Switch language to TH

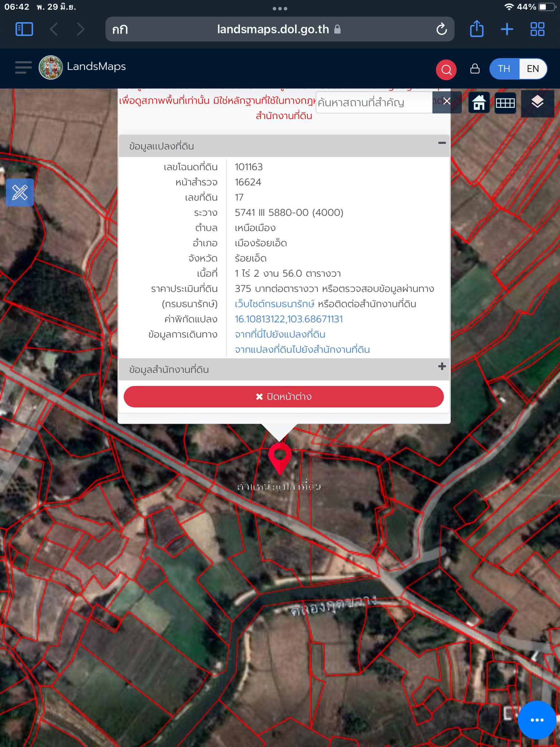tap(504, 69)
